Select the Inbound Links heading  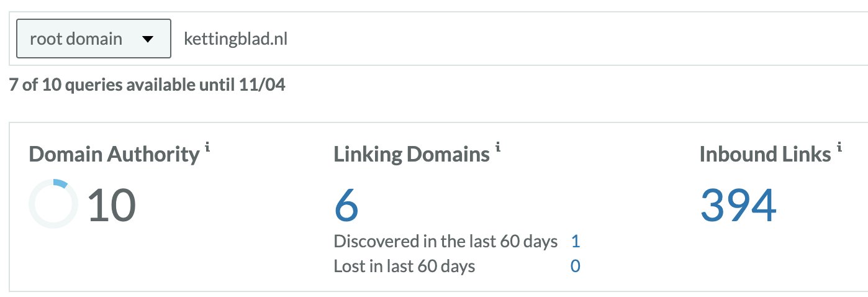[x=765, y=154]
